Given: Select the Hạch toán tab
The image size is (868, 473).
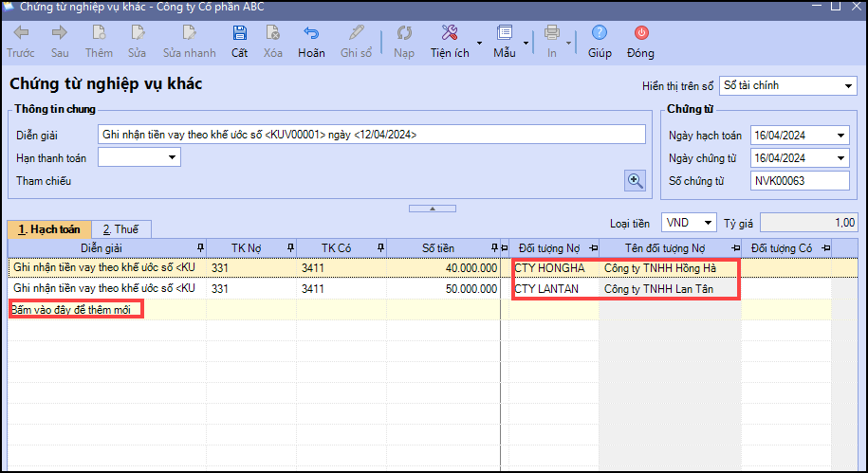Looking at the screenshot, I should coord(49,228).
